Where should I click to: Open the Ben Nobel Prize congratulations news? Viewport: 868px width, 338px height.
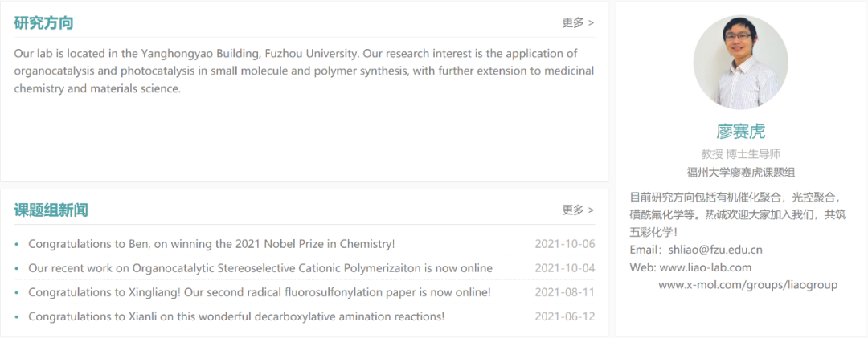211,244
